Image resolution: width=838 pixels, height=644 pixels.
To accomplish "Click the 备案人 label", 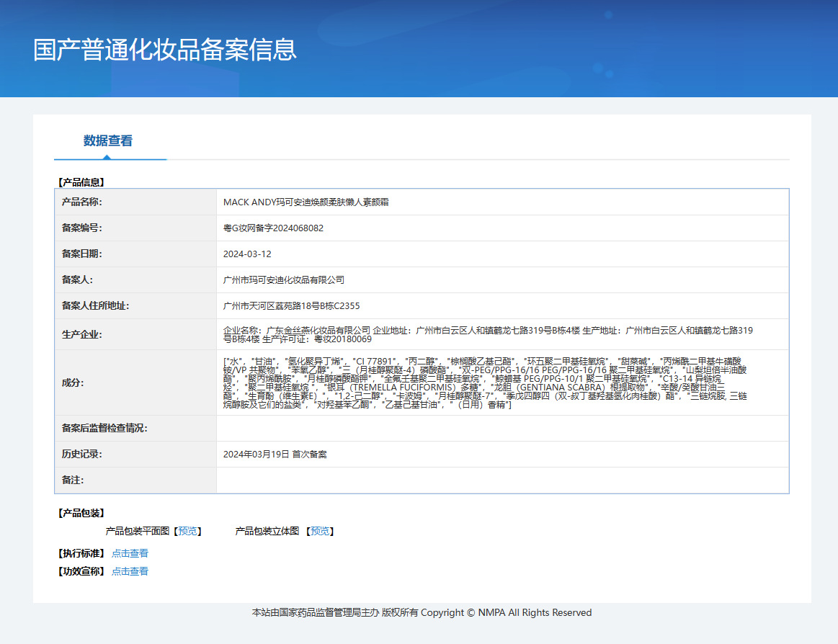I will (77, 279).
